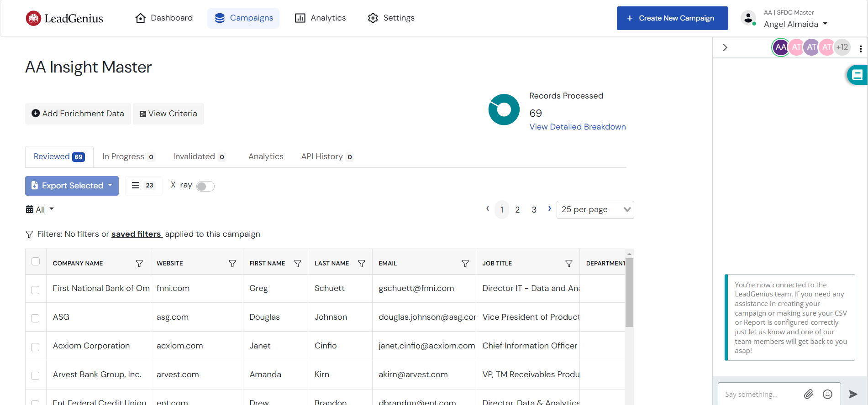This screenshot has width=868, height=405.
Task: Go to page 2
Action: coord(517,210)
